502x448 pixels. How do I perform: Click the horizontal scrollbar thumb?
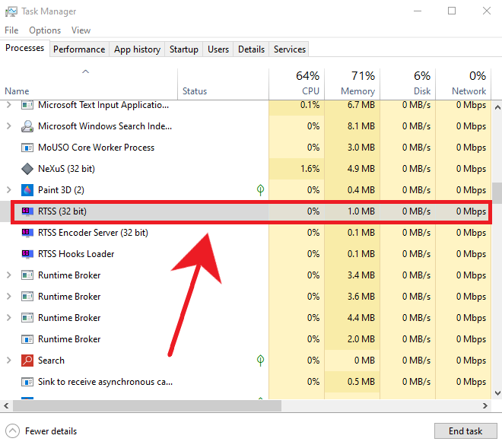[147, 405]
